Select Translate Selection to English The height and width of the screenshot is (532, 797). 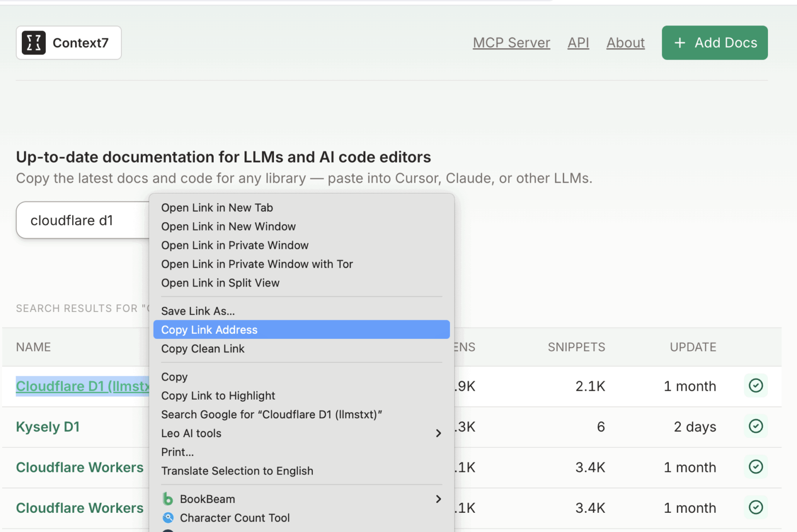(x=237, y=471)
